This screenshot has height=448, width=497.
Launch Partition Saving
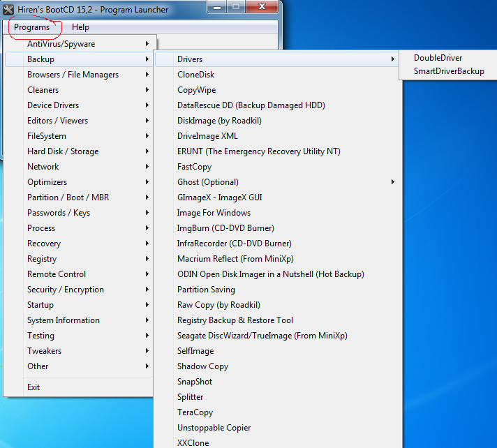[277, 290]
